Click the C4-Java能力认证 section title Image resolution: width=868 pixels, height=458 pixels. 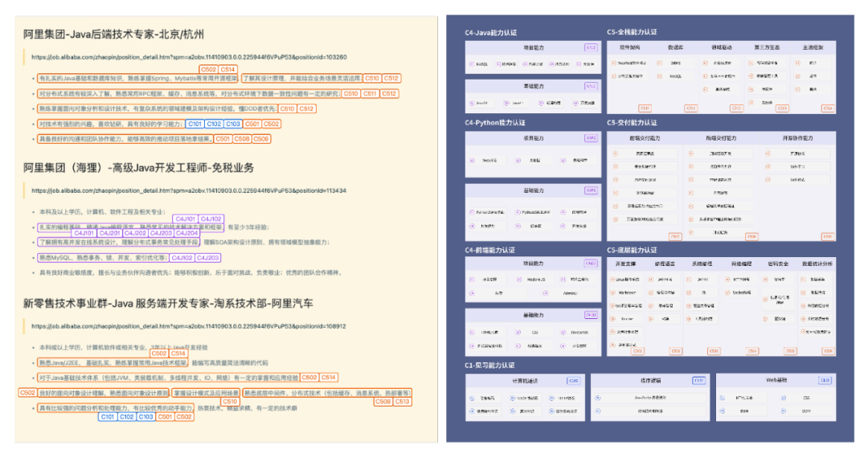pyautogui.click(x=491, y=33)
